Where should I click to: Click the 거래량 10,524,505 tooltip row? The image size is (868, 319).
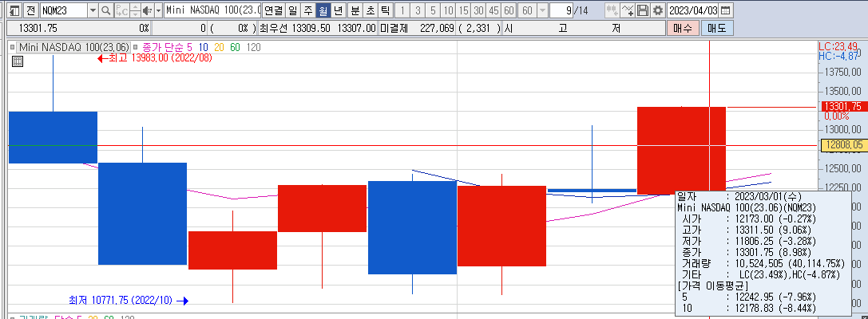click(762, 263)
